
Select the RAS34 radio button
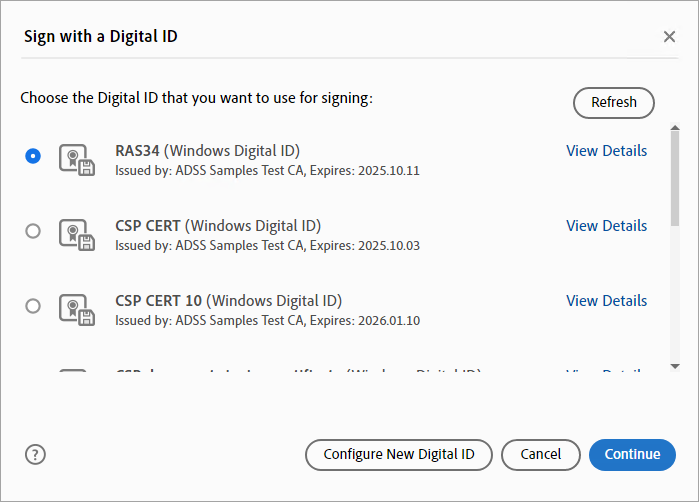[33, 156]
